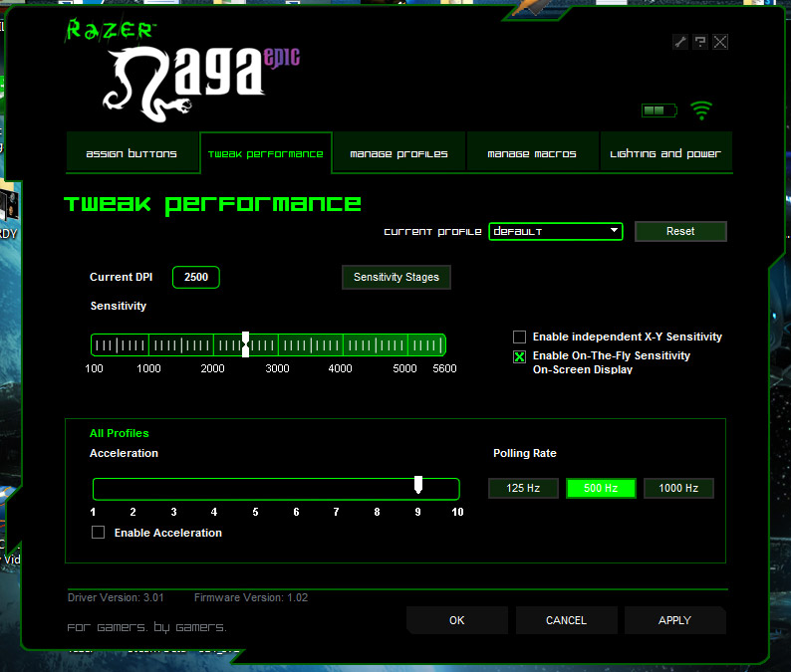This screenshot has height=672, width=791.
Task: Open the wrench settings icon
Action: [680, 42]
